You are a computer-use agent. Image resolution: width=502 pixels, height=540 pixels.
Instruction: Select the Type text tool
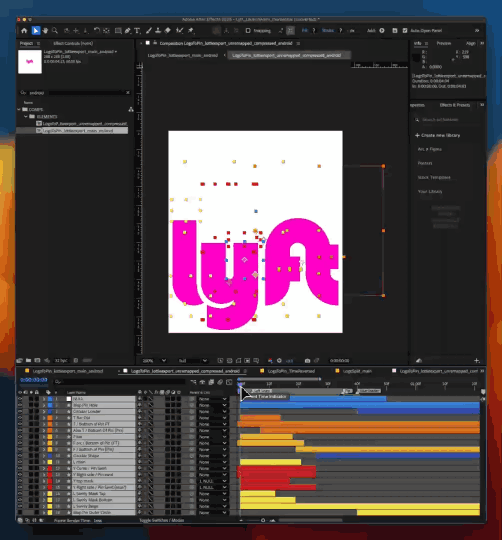137,31
